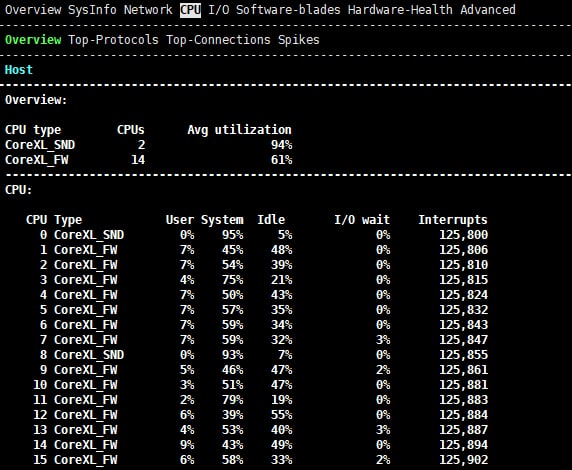This screenshot has height=470, width=572.
Task: Click the 48% Idle value for CPU 1
Action: pos(281,250)
